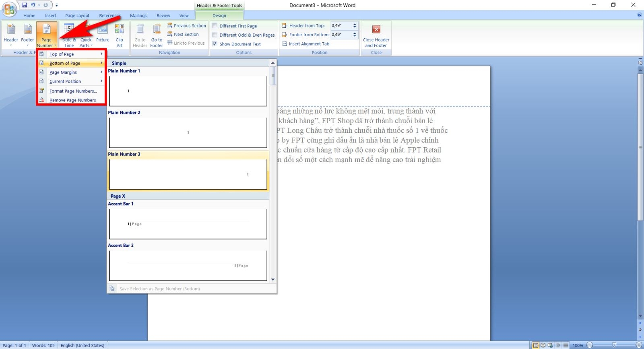Select the Plain Number 2 thumbnail
Viewport: 644px width, 349px height.
pyautogui.click(x=188, y=132)
